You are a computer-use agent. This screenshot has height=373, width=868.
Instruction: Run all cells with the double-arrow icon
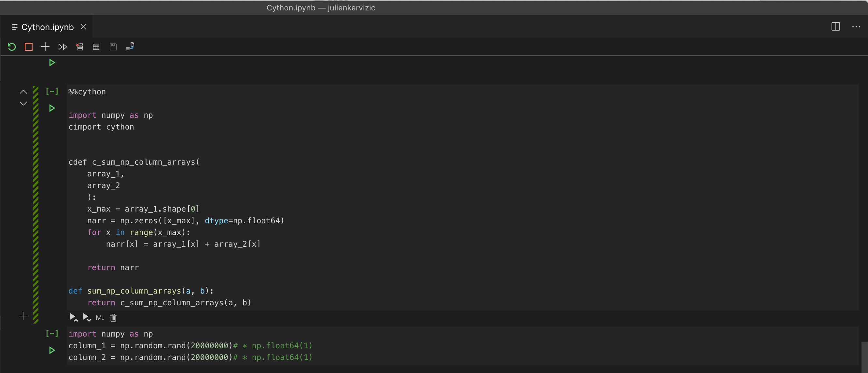(x=62, y=47)
